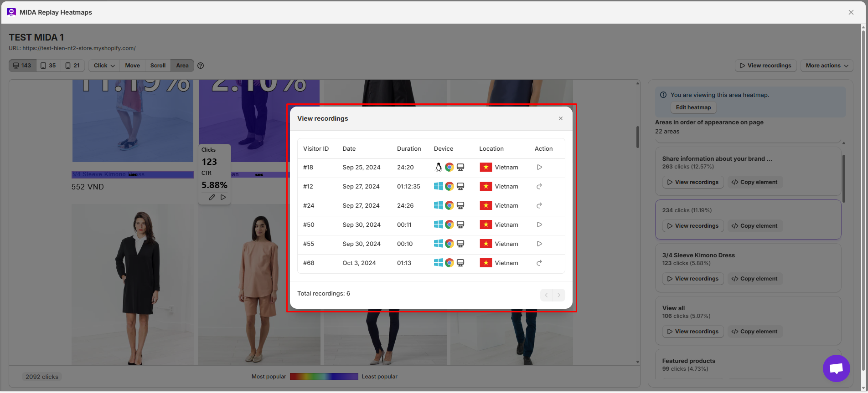This screenshot has height=393, width=868.
Task: Switch to tablet device filter 35
Action: pos(48,66)
